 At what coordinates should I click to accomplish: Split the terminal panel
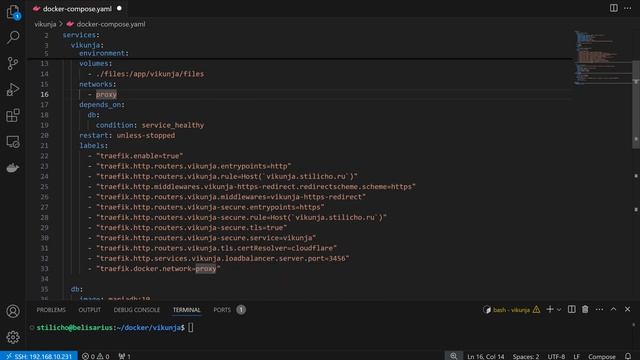(x=571, y=309)
